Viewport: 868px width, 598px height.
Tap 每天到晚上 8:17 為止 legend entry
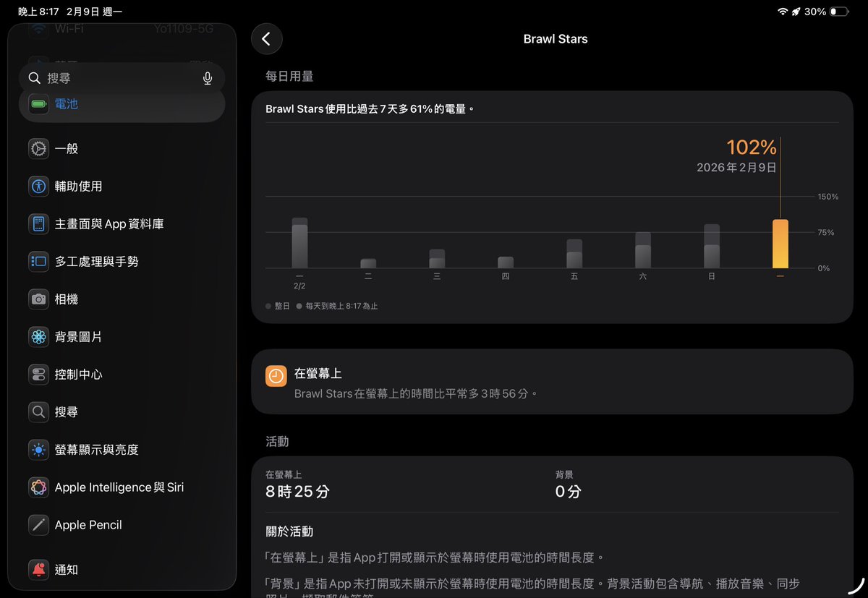tap(337, 306)
